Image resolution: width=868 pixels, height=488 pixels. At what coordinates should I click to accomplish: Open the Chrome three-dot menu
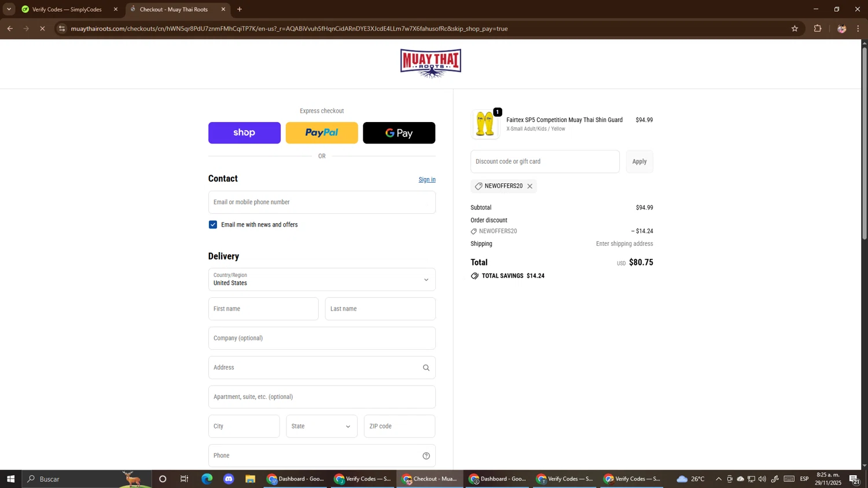pos(858,28)
